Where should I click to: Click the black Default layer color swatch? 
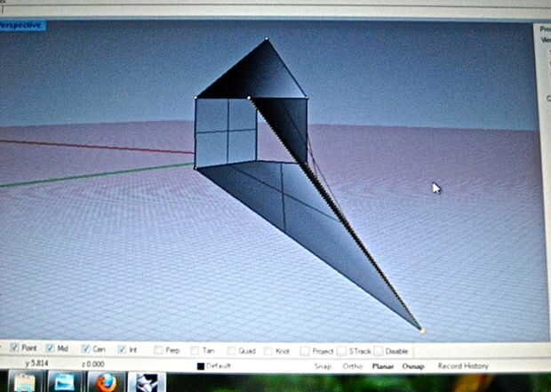click(x=201, y=366)
